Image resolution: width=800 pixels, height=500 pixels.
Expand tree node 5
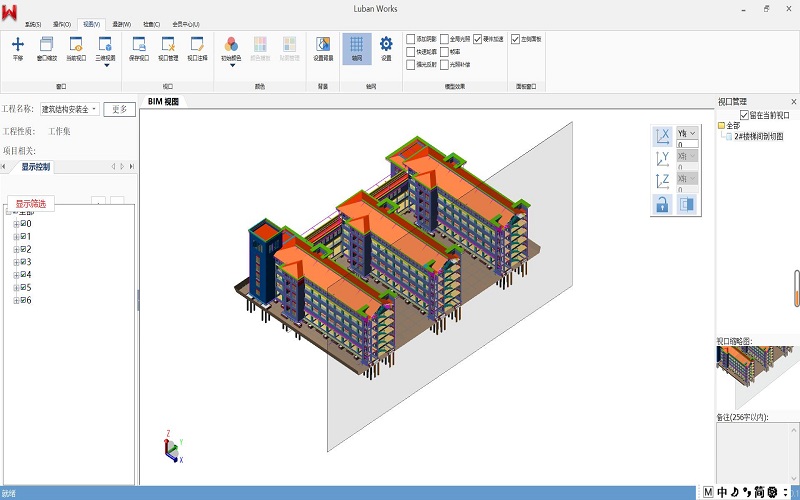tap(16, 288)
